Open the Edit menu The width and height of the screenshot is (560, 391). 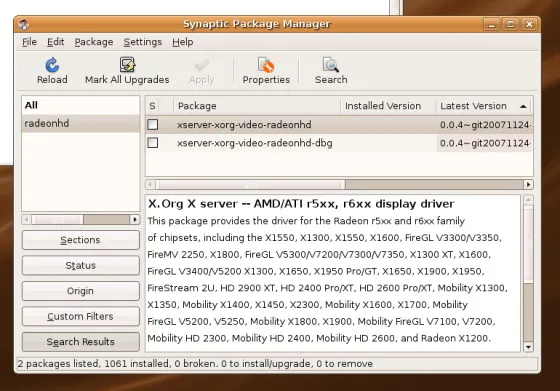tap(55, 42)
